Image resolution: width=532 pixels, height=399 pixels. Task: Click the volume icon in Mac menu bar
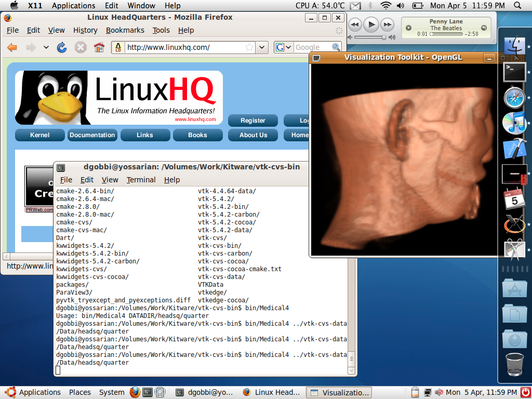[x=401, y=5]
